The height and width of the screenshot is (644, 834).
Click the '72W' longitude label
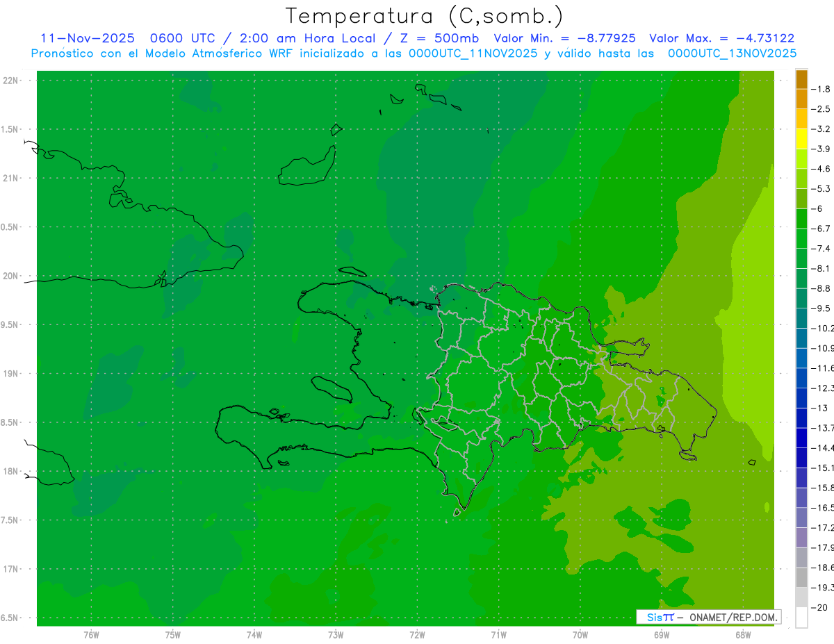tap(417, 634)
